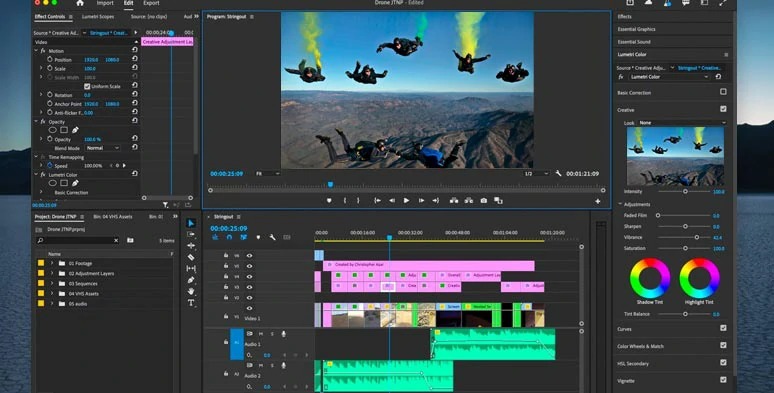Click the Extract button in Program monitor
The image size is (774, 393).
pos(469,200)
